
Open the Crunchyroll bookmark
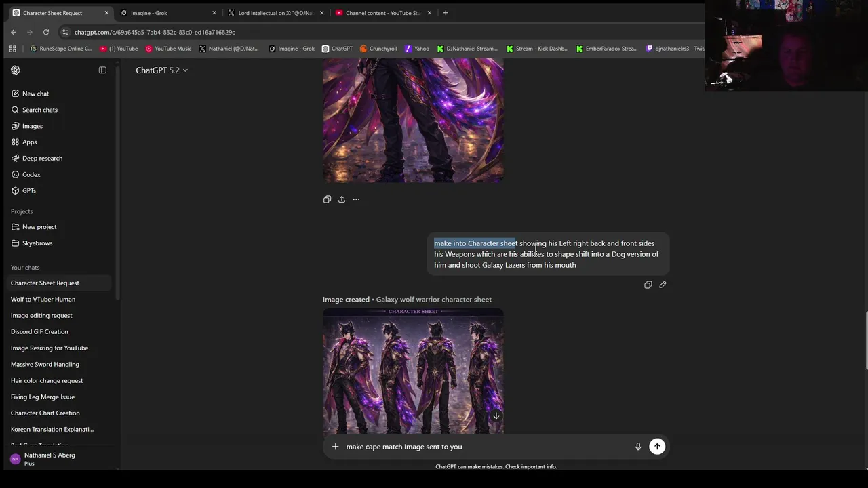[378, 49]
